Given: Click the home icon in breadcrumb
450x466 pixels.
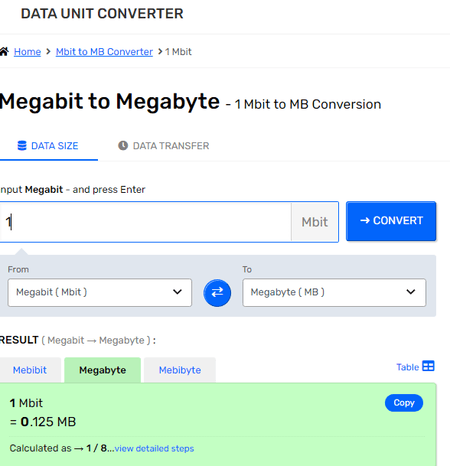Looking at the screenshot, I should (4, 52).
